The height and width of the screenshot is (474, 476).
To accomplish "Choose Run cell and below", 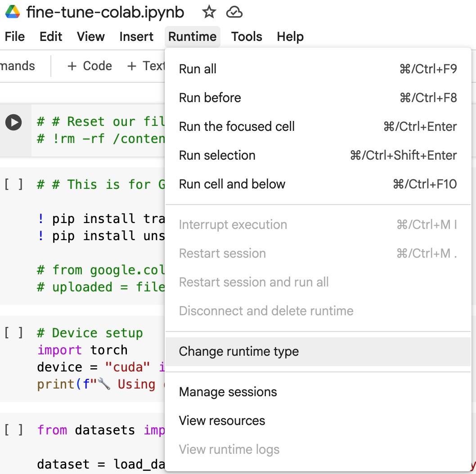I will (x=318, y=184).
